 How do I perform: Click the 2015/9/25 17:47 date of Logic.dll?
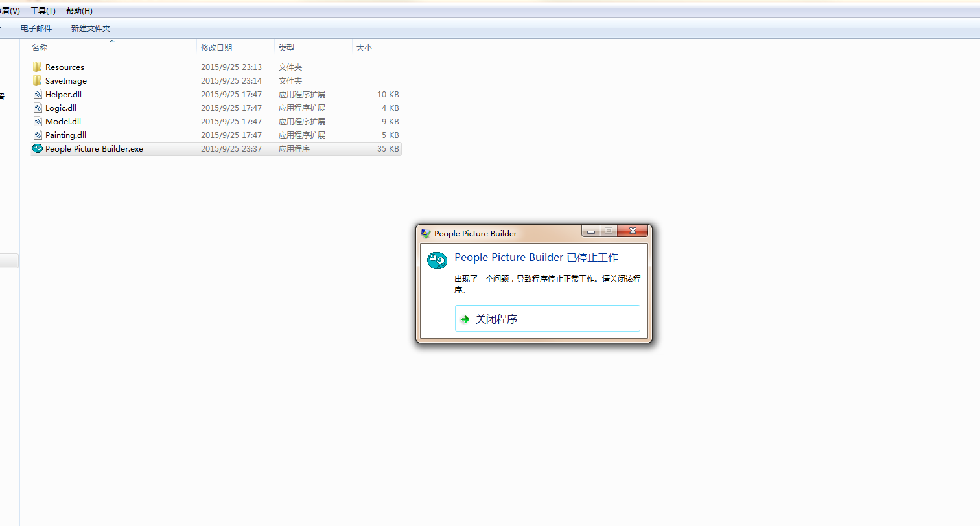point(231,108)
